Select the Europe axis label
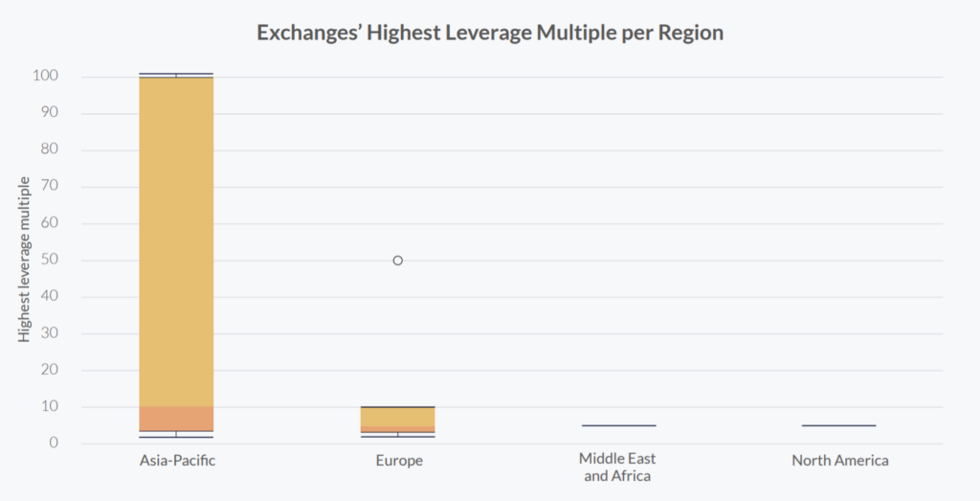980x501 pixels. 399,461
